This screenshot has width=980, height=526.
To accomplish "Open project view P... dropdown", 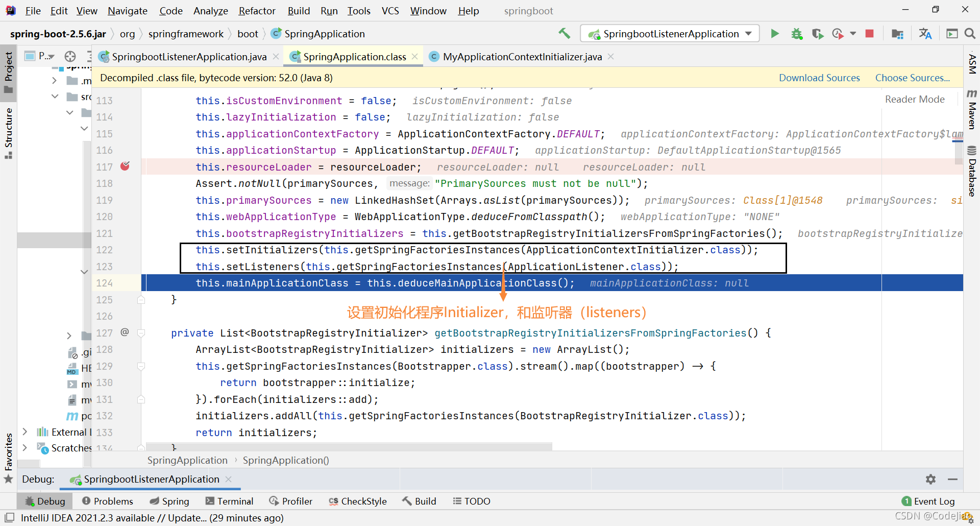I will tap(40, 56).
